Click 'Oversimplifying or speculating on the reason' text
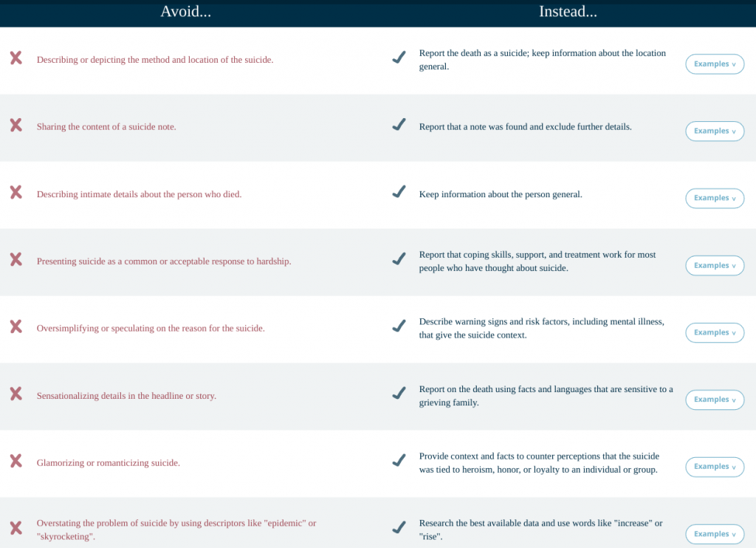756x548 pixels. point(151,328)
